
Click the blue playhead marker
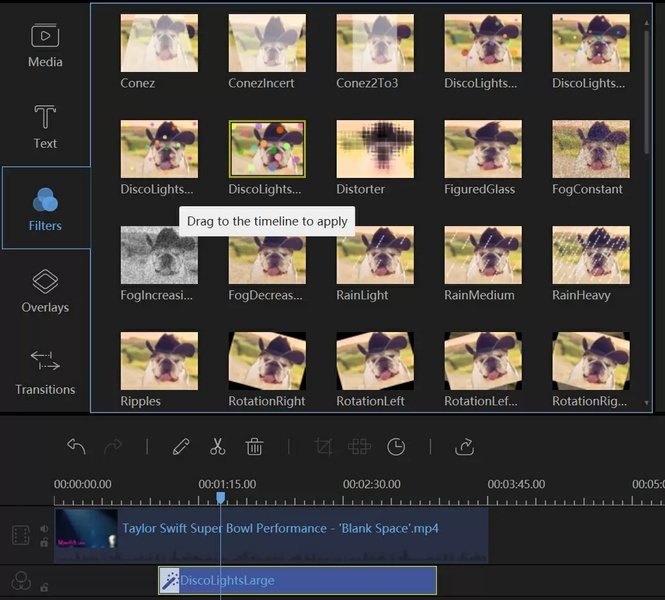tap(221, 497)
